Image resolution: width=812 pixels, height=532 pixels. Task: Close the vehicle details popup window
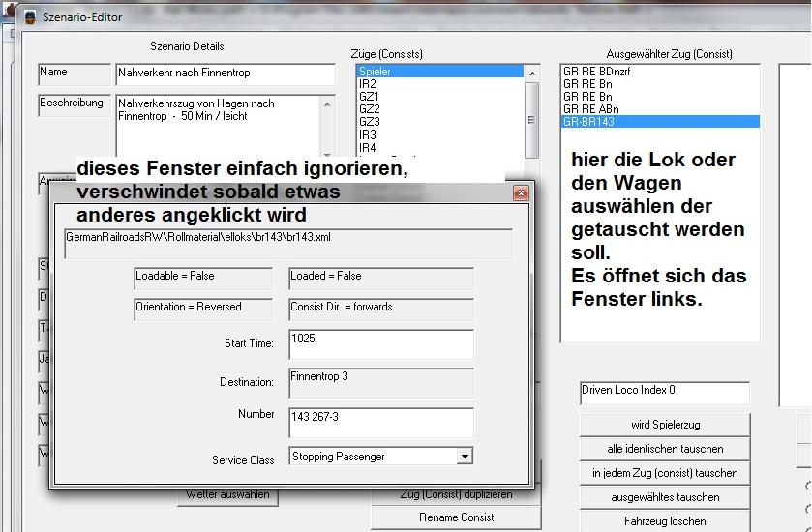521,193
